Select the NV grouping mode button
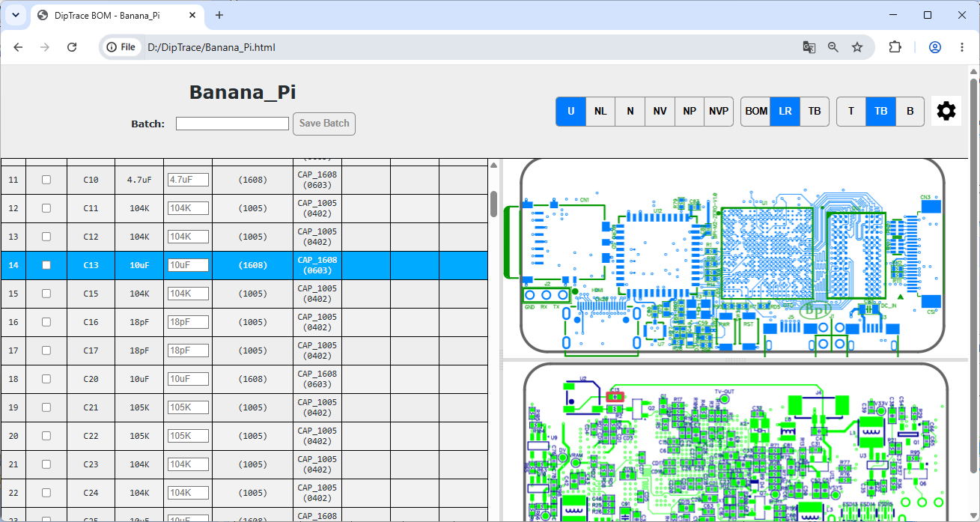Image resolution: width=980 pixels, height=522 pixels. [660, 112]
